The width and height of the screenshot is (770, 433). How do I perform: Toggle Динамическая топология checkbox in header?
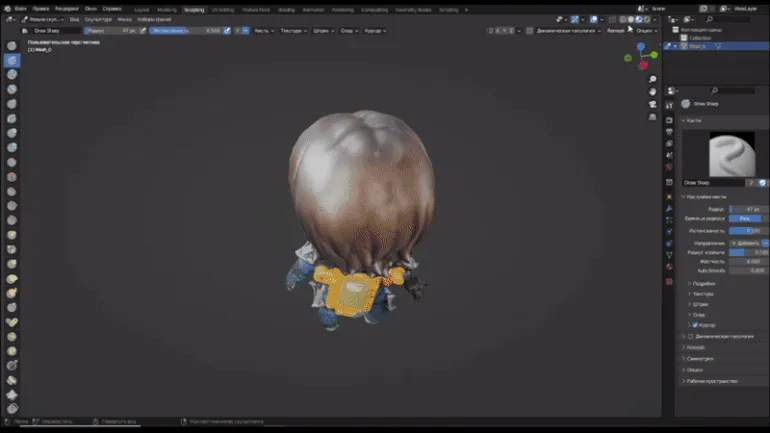tap(529, 30)
